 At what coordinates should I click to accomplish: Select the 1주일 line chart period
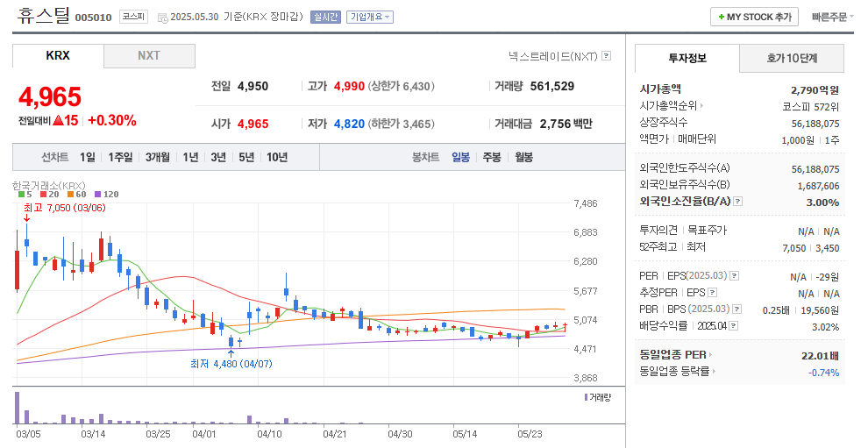pyautogui.click(x=120, y=157)
